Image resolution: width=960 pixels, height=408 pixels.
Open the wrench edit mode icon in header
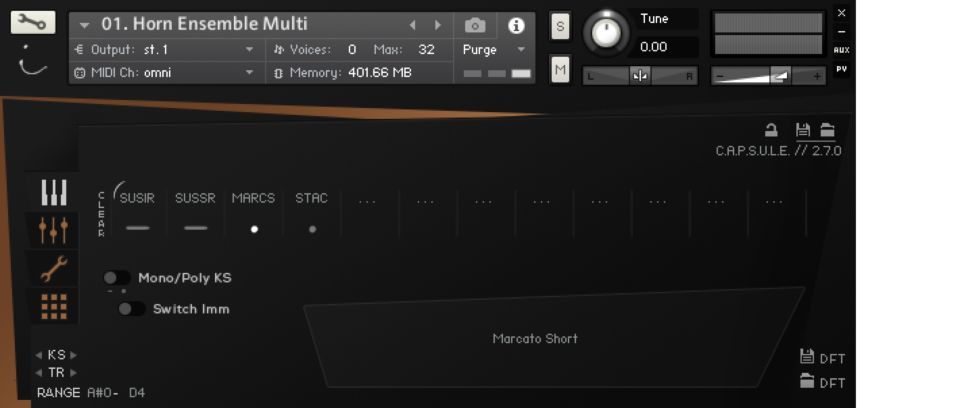click(x=33, y=23)
